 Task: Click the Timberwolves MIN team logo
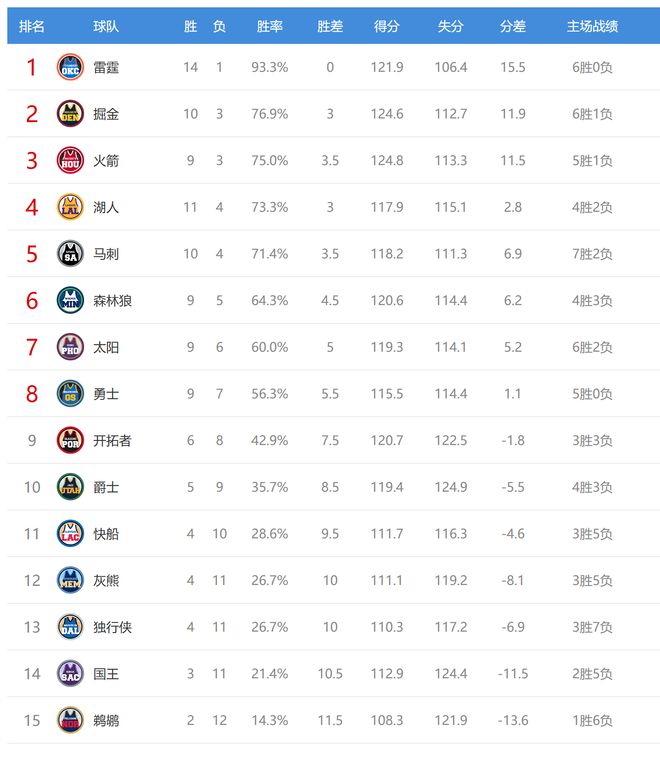[69, 300]
